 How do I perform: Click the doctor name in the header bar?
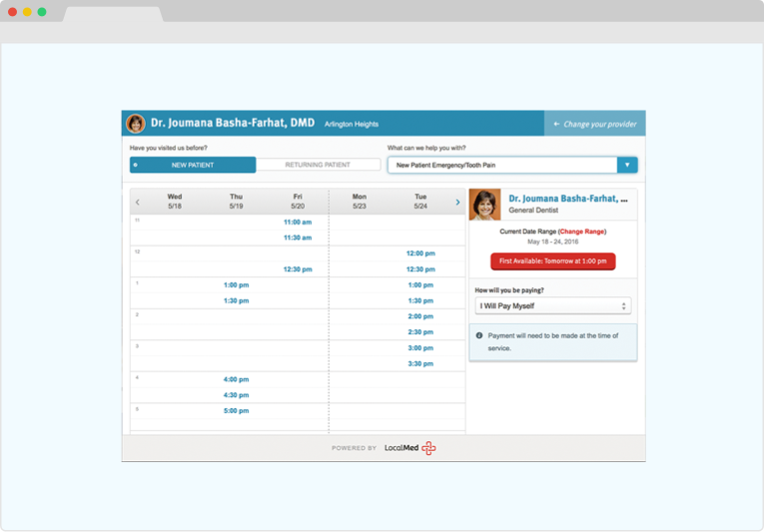click(x=233, y=123)
